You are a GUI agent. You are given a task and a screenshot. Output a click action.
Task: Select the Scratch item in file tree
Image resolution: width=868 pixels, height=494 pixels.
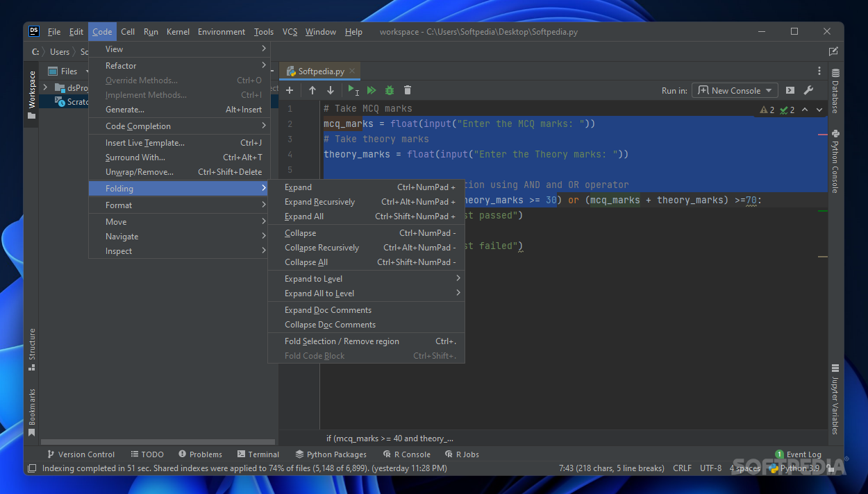point(73,101)
